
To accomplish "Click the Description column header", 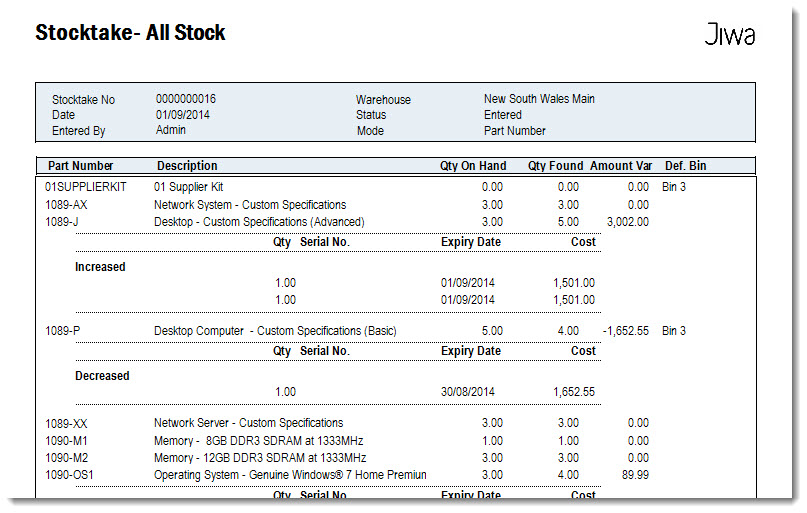I will (x=187, y=166).
